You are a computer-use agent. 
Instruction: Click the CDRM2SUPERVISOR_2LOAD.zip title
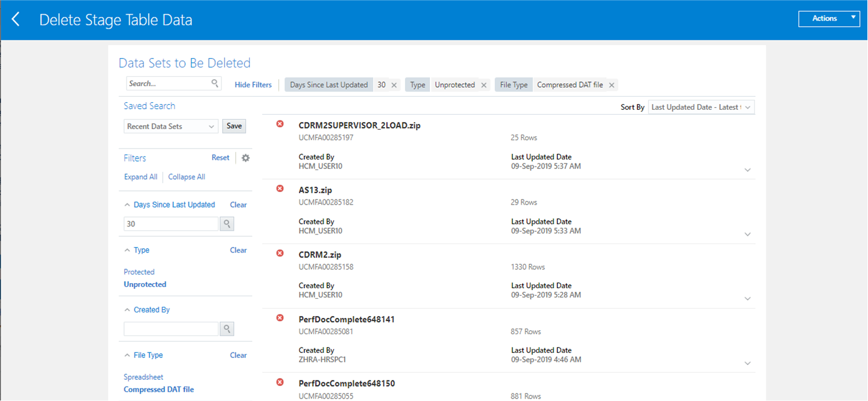tap(359, 125)
